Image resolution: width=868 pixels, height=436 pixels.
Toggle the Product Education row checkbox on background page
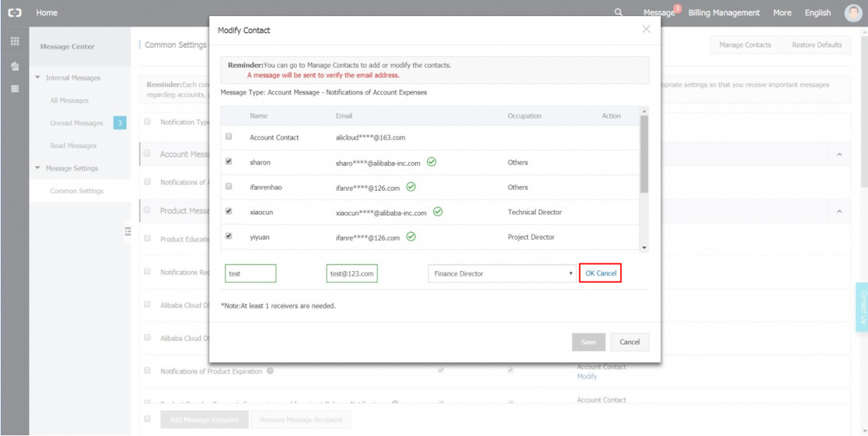147,238
